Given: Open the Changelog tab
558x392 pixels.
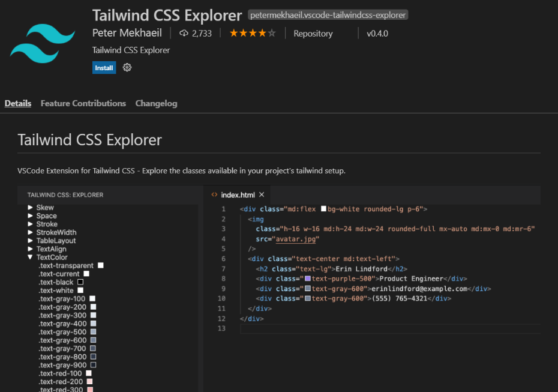Looking at the screenshot, I should pyautogui.click(x=156, y=103).
